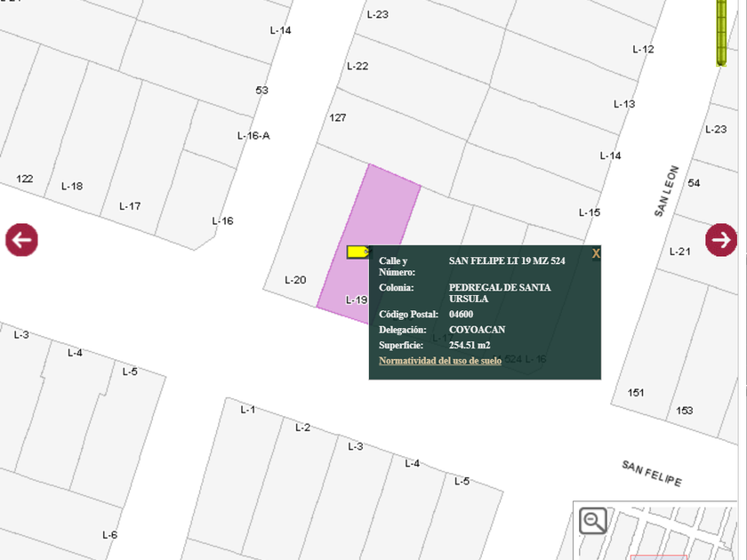The width and height of the screenshot is (747, 560).
Task: Pan the map with the left arrow
Action: (21, 240)
